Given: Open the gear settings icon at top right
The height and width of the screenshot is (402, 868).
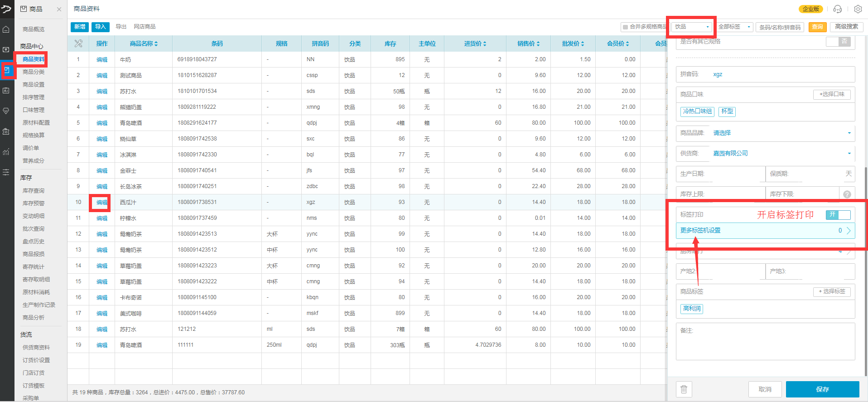Looking at the screenshot, I should point(858,9).
